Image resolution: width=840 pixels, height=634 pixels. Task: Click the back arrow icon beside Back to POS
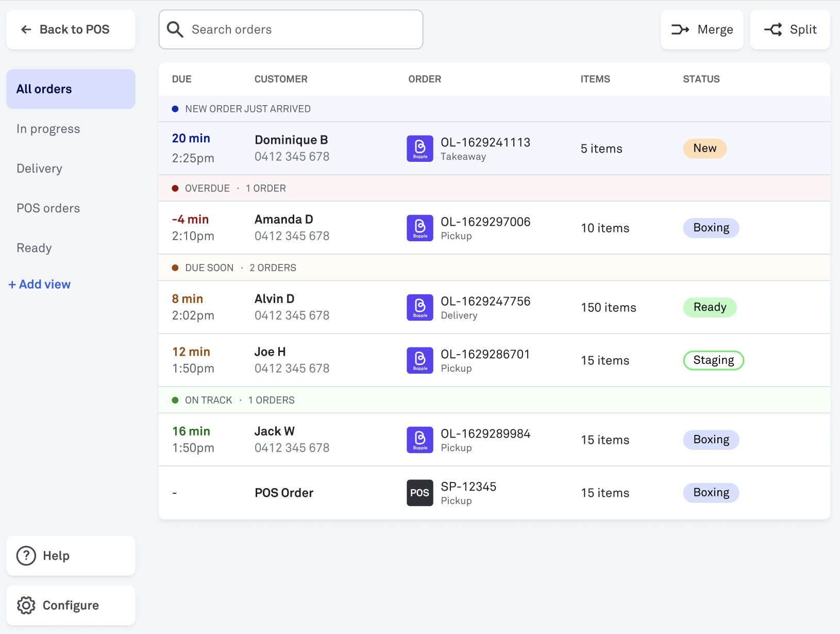coord(26,30)
